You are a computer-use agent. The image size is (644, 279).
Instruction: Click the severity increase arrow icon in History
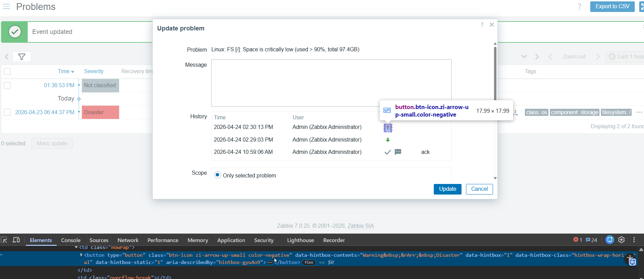[x=388, y=128]
